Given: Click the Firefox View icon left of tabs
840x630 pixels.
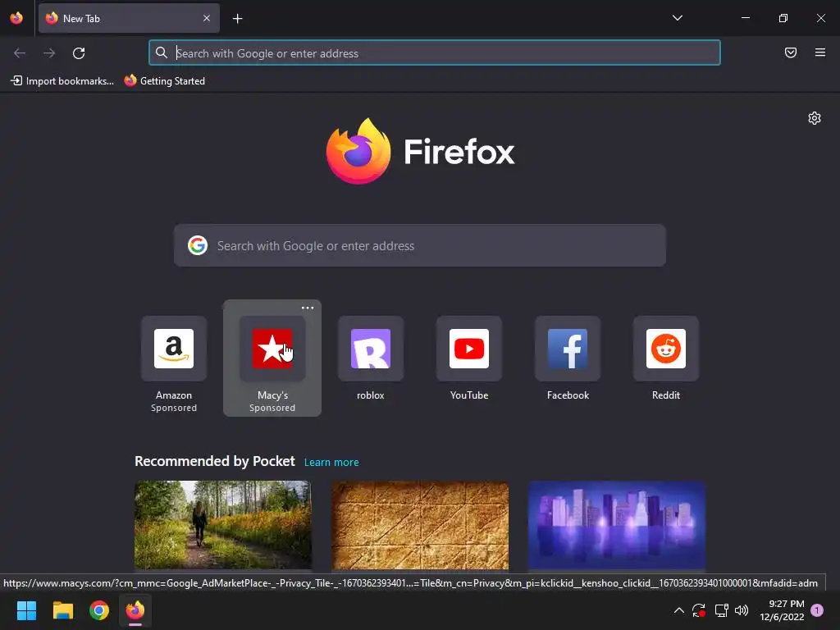Looking at the screenshot, I should pyautogui.click(x=16, y=18).
